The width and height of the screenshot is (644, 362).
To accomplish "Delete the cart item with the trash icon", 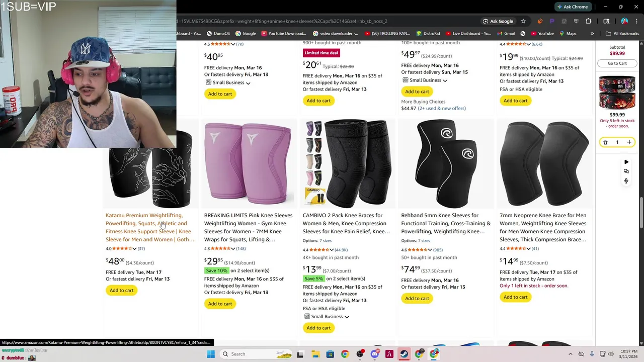I will [605, 142].
